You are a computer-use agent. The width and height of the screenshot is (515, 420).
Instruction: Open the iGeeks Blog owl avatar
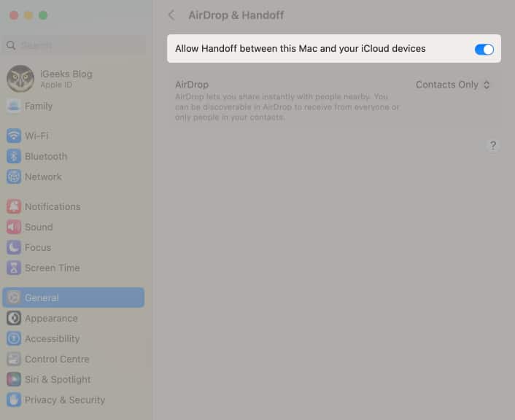(x=20, y=79)
